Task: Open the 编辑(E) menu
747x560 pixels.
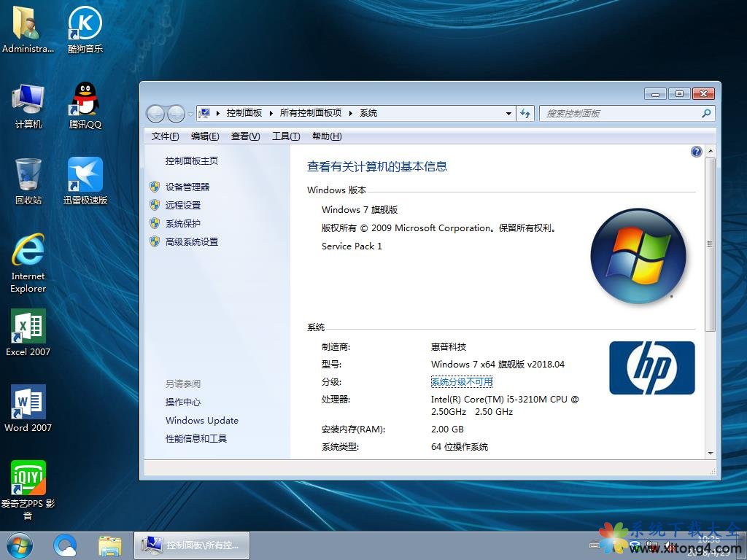Action: [x=205, y=136]
